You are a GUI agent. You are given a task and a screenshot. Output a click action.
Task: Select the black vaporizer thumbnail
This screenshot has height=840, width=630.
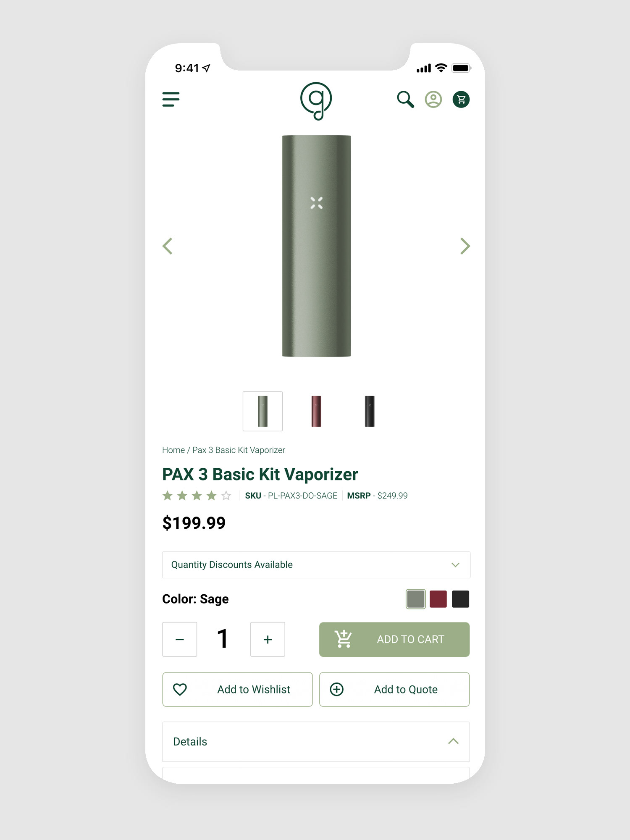click(x=370, y=411)
